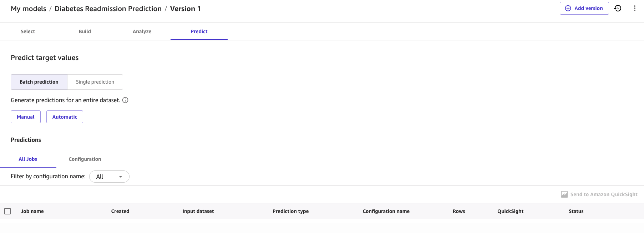
Task: Click the Amazon QuickSight chart icon
Action: click(564, 194)
